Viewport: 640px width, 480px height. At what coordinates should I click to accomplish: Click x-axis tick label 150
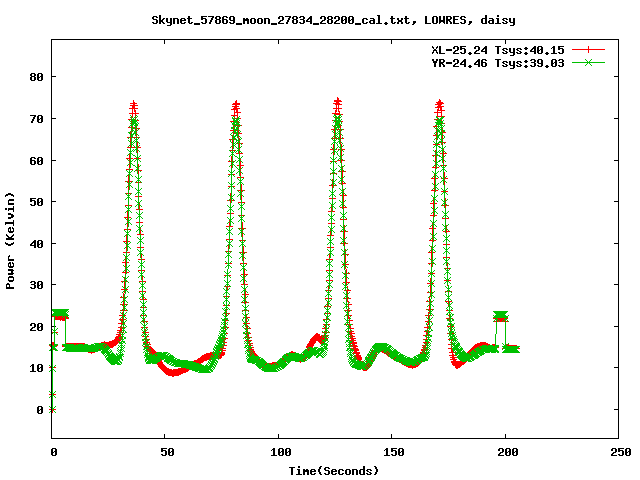click(394, 452)
